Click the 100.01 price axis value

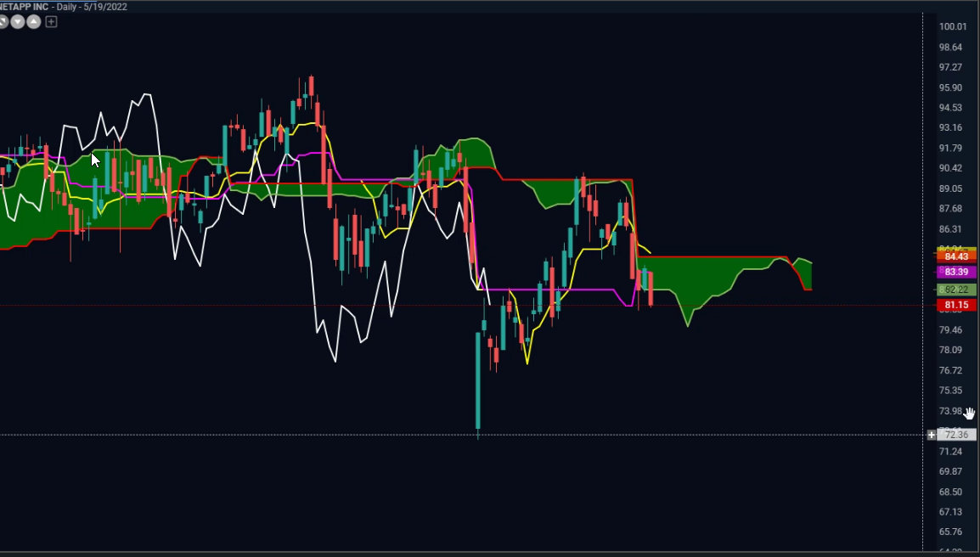953,26
